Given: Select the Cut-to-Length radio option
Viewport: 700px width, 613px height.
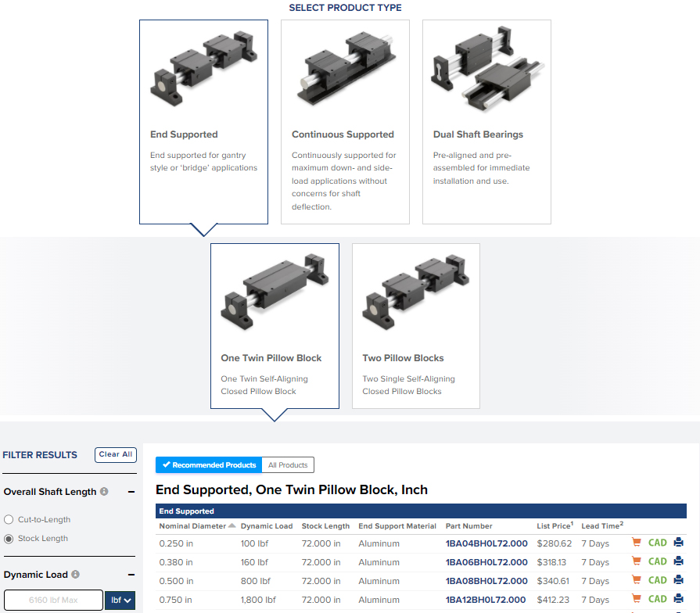Looking at the screenshot, I should [x=9, y=520].
